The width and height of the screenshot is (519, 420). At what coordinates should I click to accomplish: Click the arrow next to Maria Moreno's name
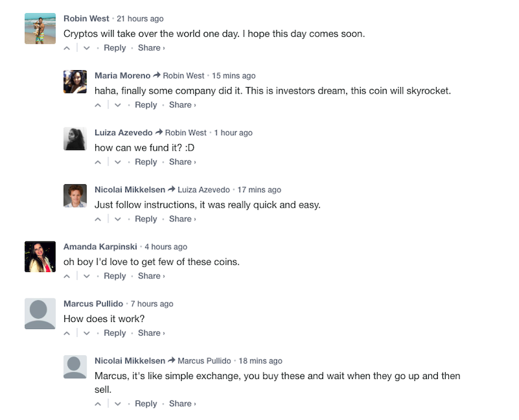click(x=156, y=75)
